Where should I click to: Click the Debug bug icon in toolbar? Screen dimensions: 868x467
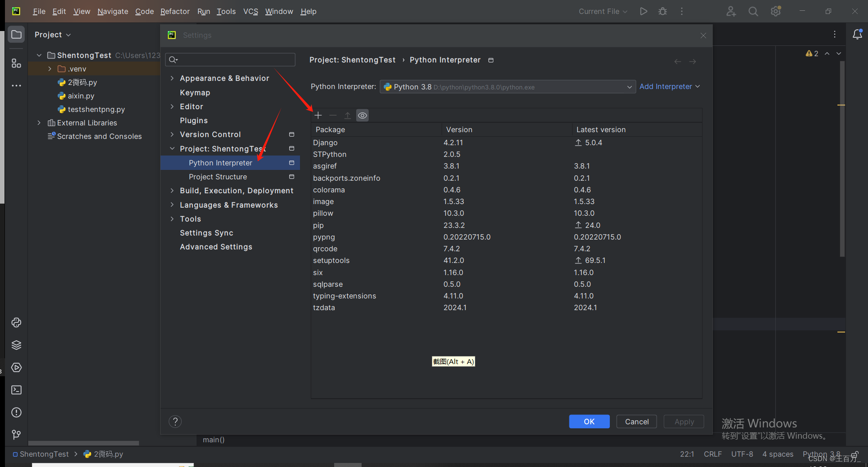[662, 11]
